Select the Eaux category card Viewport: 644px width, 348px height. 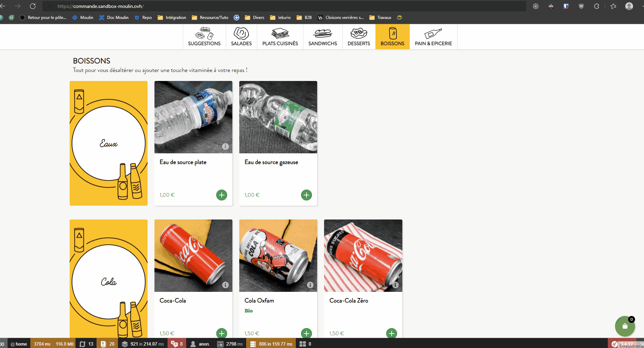[109, 143]
